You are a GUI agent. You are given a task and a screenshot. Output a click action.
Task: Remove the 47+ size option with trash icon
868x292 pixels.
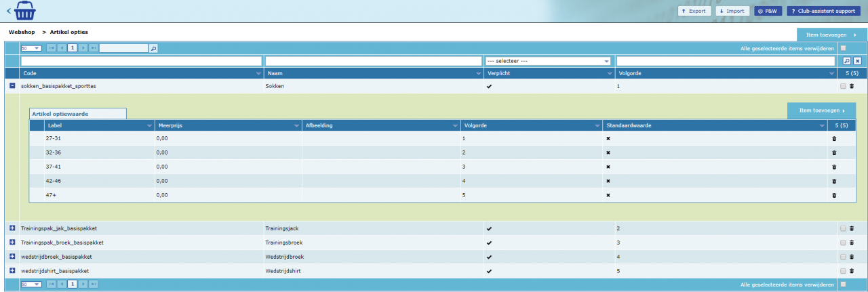834,195
